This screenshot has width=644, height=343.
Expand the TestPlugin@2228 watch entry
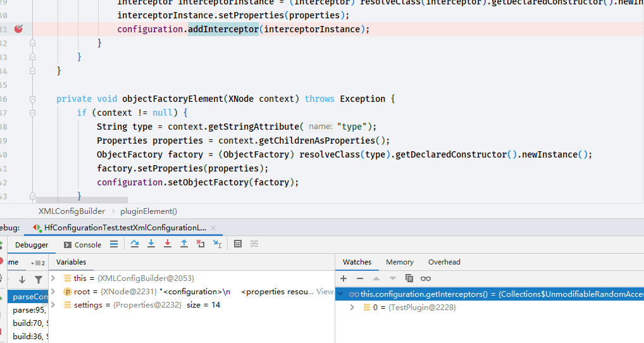(352, 308)
